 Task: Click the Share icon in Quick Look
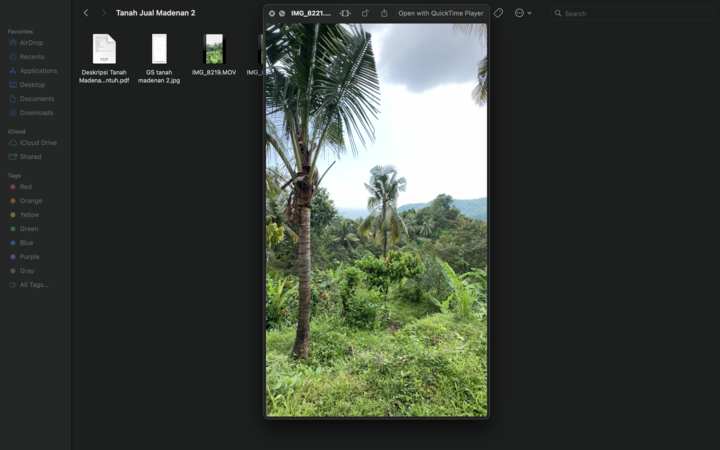click(384, 13)
